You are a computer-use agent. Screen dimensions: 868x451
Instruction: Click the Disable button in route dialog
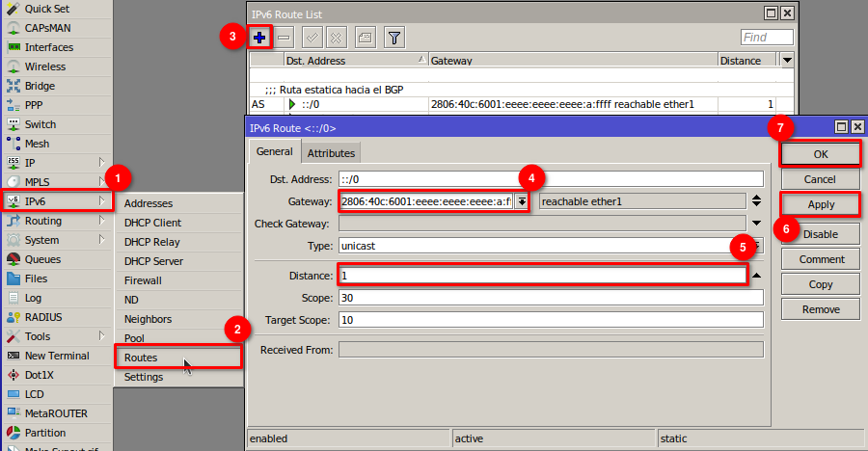point(820,234)
